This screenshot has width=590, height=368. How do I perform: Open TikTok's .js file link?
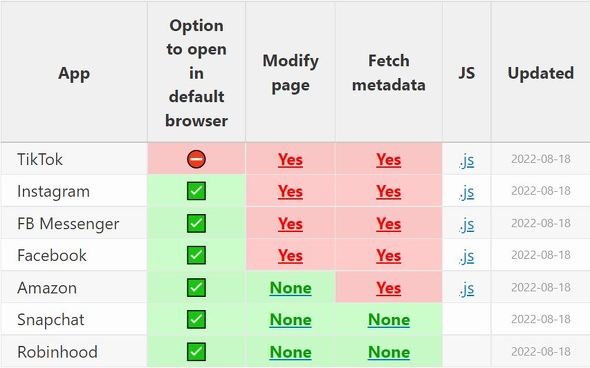pyautogui.click(x=466, y=160)
